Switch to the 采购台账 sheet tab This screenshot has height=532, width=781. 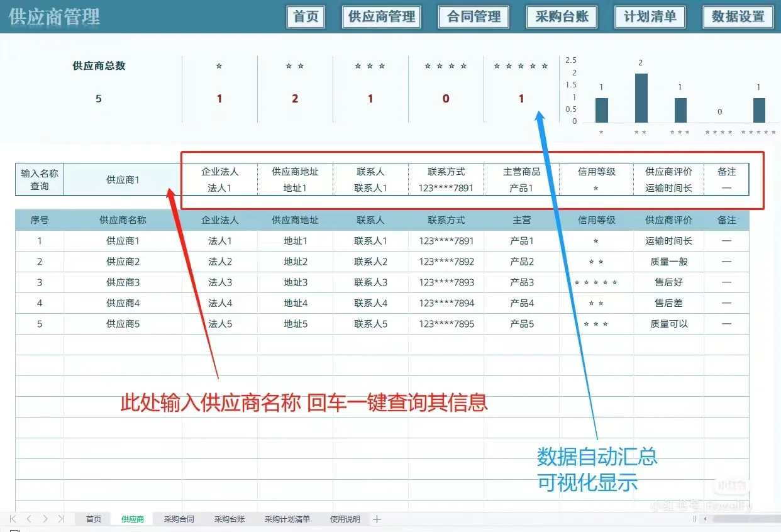[x=228, y=519]
